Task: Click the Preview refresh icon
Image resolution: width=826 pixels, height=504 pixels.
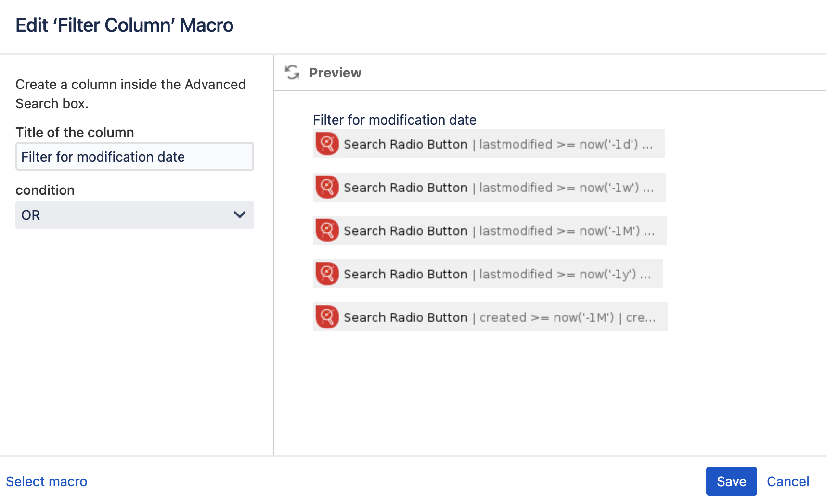Action: 292,73
